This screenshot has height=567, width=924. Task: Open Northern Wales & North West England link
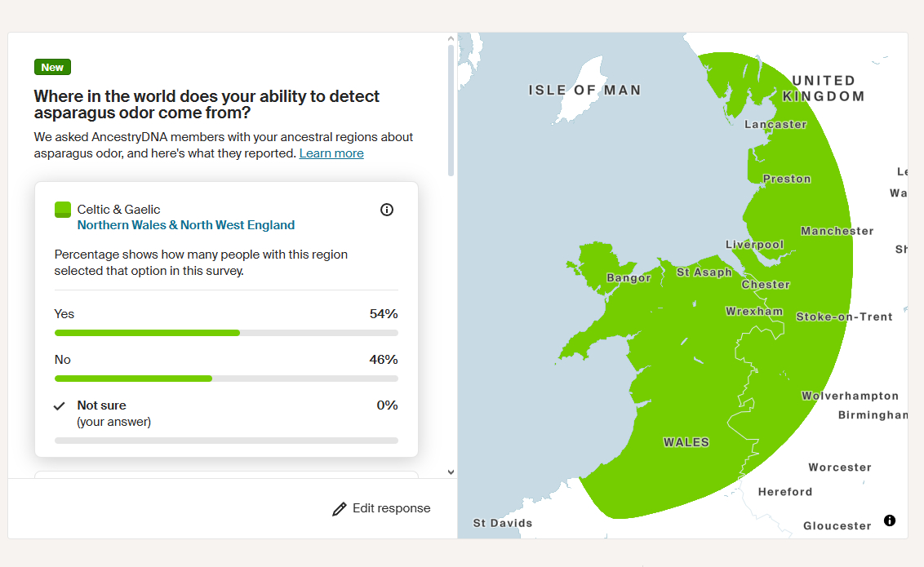pyautogui.click(x=186, y=225)
